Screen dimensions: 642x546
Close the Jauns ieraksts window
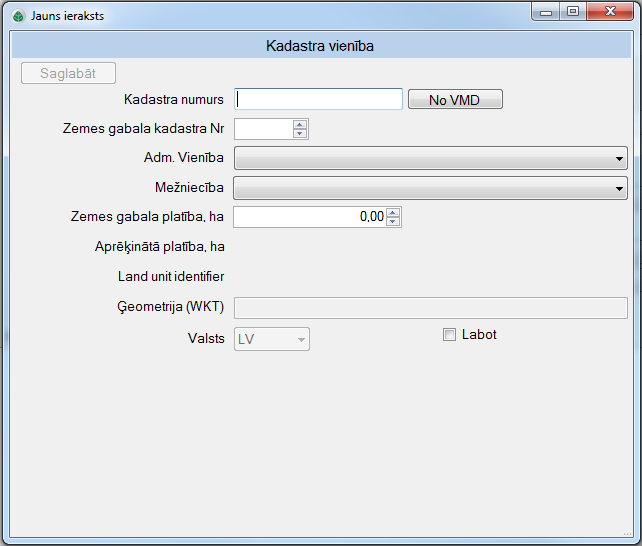coord(609,12)
